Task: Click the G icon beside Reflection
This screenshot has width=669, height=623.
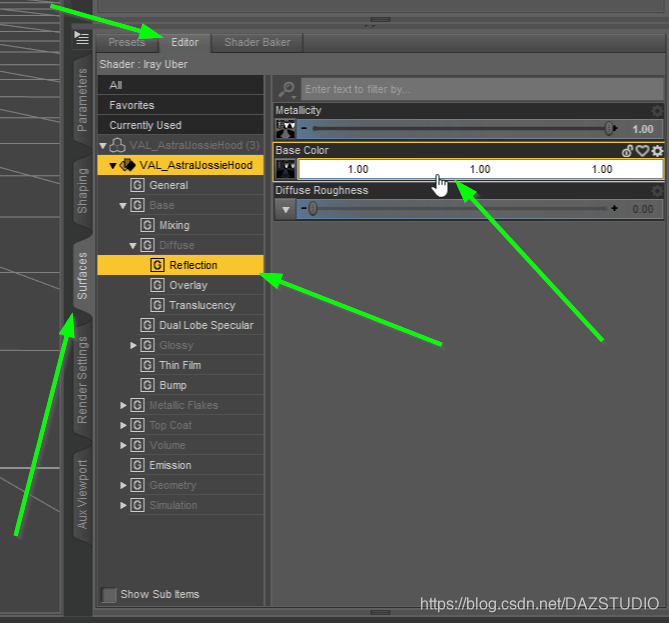Action: tap(157, 265)
